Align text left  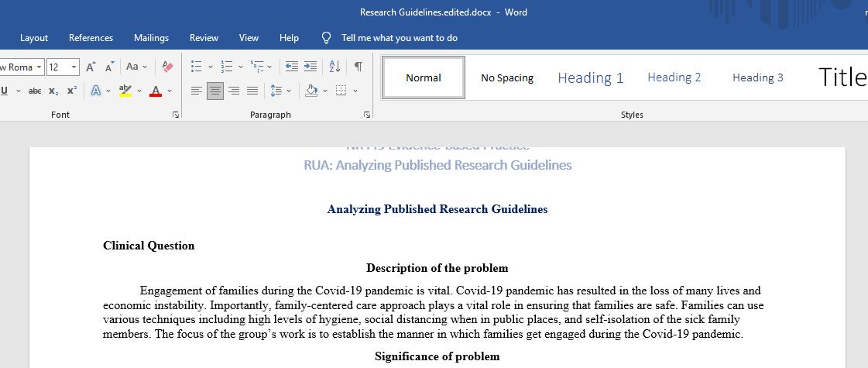pos(197,91)
